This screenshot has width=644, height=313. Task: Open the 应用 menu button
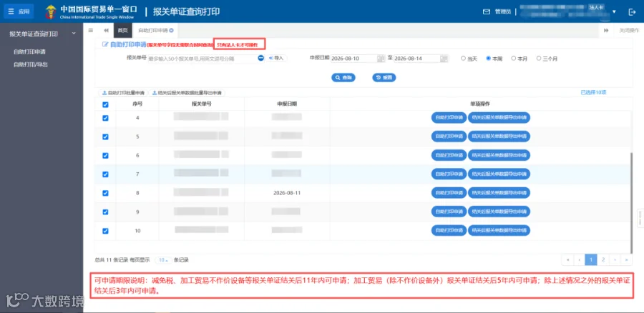point(19,11)
